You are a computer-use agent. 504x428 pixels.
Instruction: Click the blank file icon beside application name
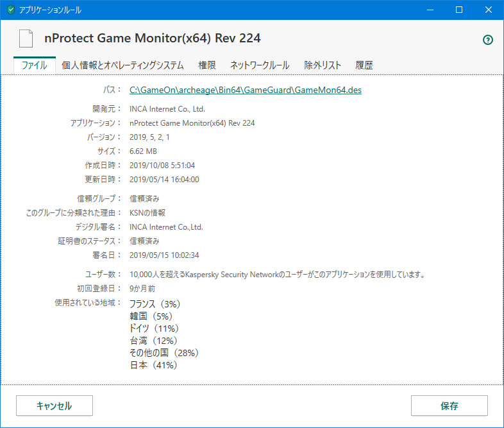point(26,39)
